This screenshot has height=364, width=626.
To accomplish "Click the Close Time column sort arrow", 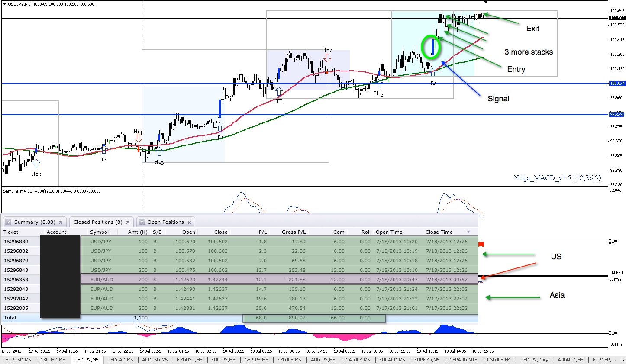I will (468, 232).
